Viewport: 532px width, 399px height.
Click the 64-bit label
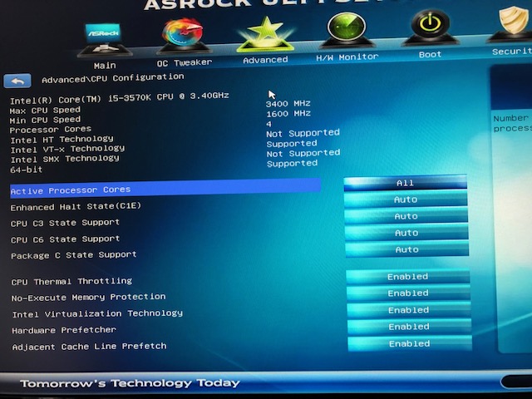pyautogui.click(x=26, y=170)
